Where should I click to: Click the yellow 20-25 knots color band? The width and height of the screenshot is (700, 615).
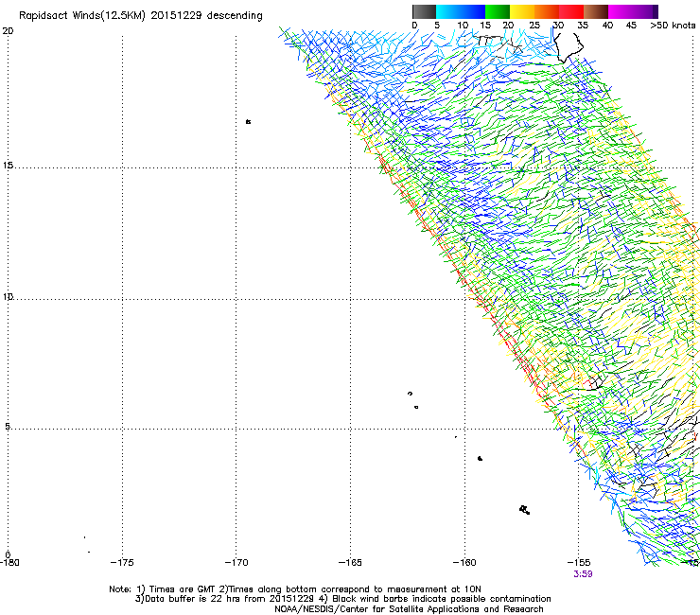[x=522, y=11]
